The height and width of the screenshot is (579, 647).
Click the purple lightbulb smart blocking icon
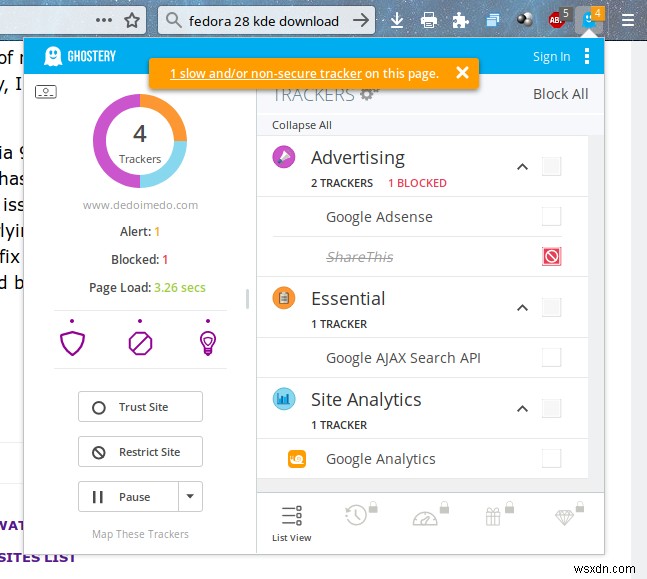208,343
